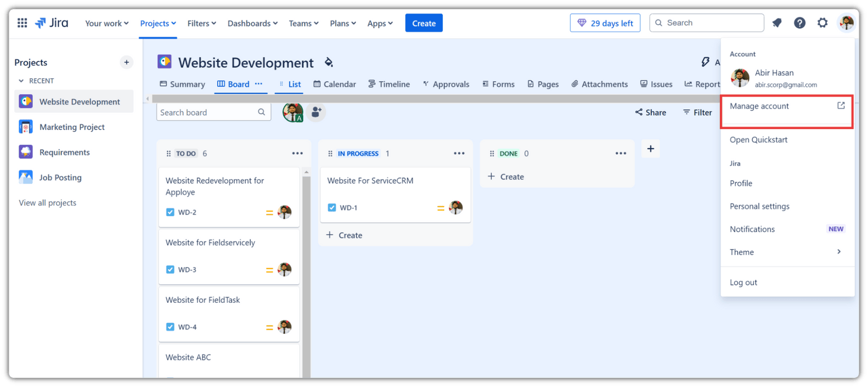The height and width of the screenshot is (387, 868).
Task: Open the Dashboards dropdown menu
Action: click(x=252, y=23)
